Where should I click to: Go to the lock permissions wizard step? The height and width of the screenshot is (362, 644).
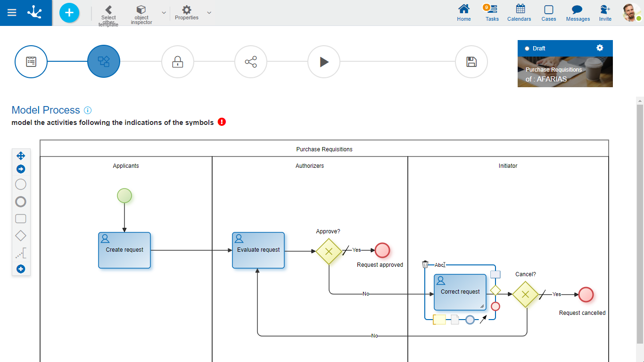[x=178, y=62]
